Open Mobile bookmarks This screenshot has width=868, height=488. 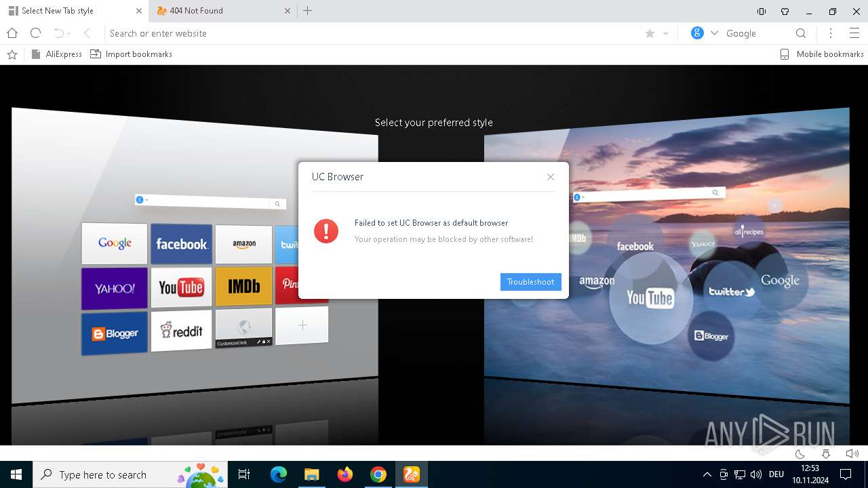click(822, 54)
